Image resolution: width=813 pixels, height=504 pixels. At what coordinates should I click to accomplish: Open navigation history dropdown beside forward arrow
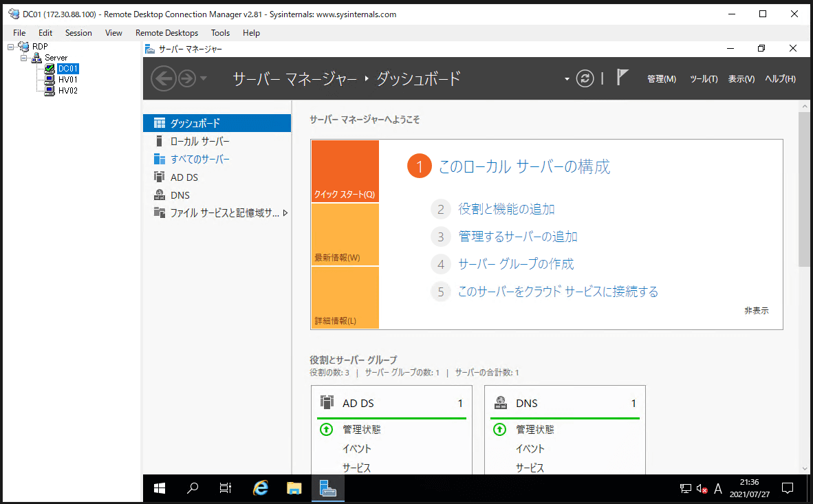tap(204, 79)
